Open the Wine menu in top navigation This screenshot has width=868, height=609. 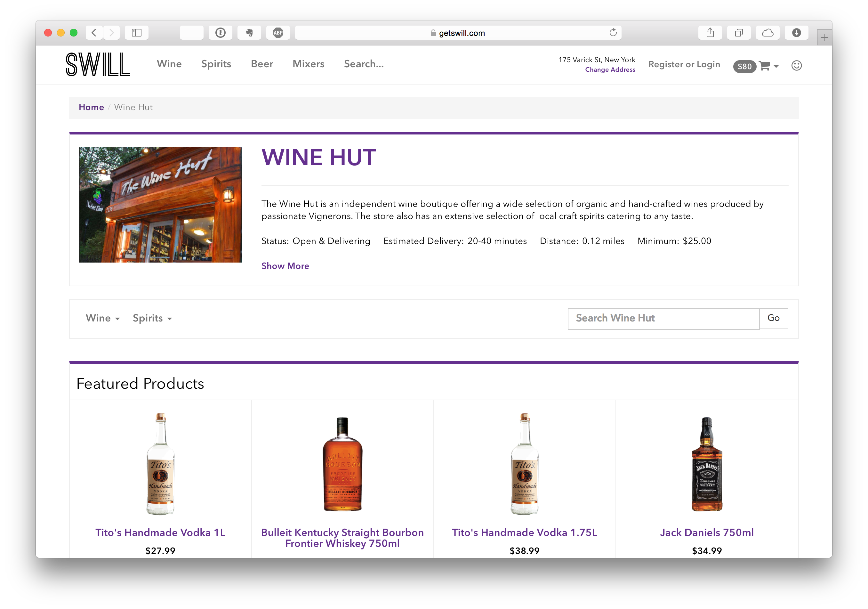click(x=169, y=64)
